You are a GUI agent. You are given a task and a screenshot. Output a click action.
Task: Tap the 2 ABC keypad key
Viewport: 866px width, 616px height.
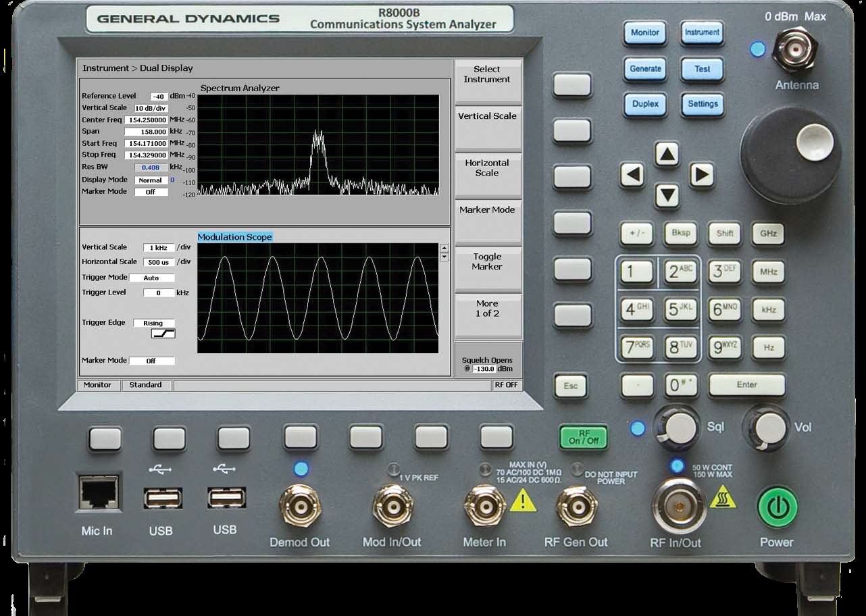point(680,272)
